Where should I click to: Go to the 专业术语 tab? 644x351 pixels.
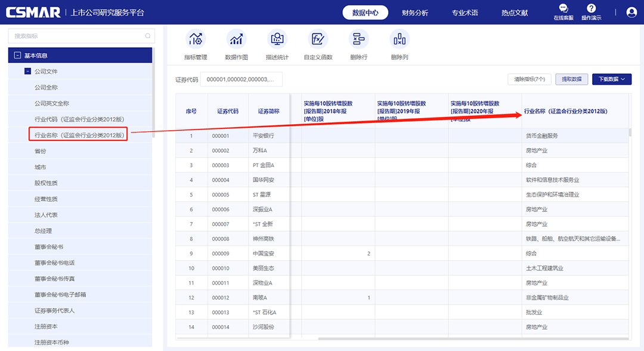pyautogui.click(x=465, y=13)
